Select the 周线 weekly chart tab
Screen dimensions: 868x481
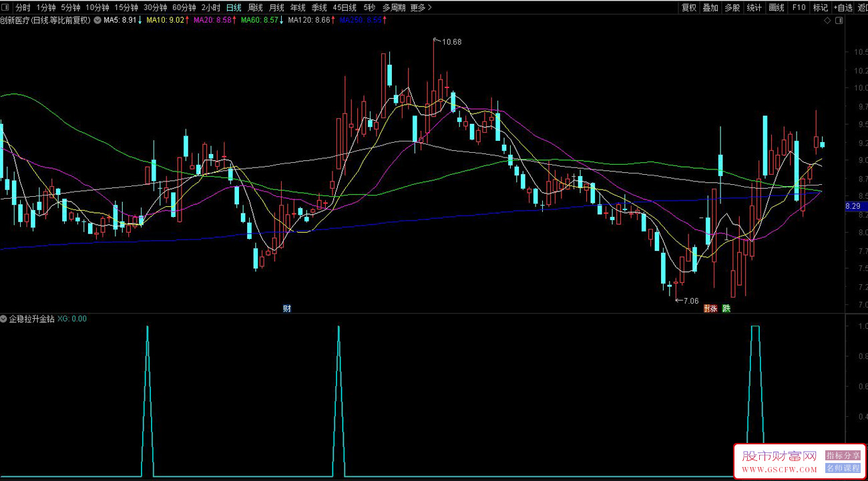pyautogui.click(x=255, y=7)
